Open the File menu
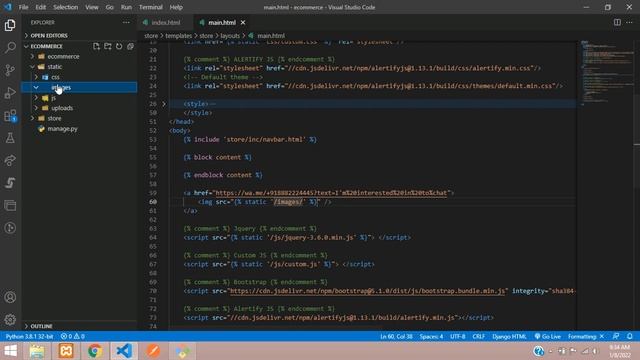Image resolution: width=640 pixels, height=360 pixels. coord(24,7)
